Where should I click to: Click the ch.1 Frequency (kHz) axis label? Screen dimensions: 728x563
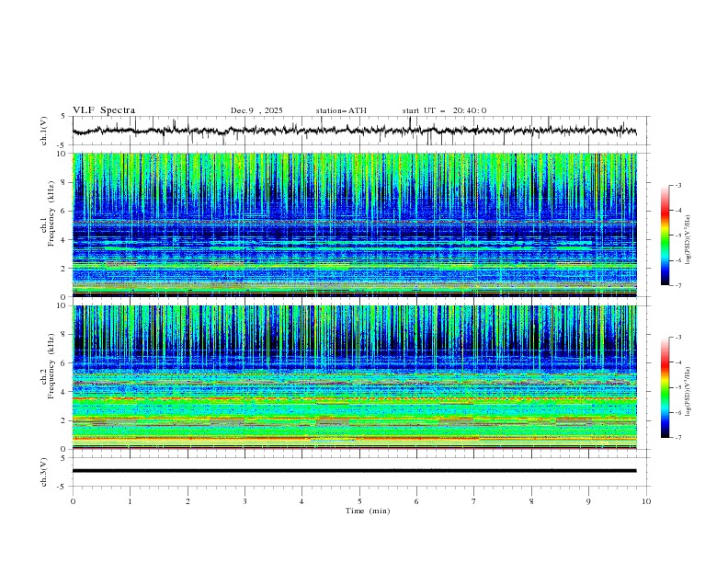click(51, 214)
